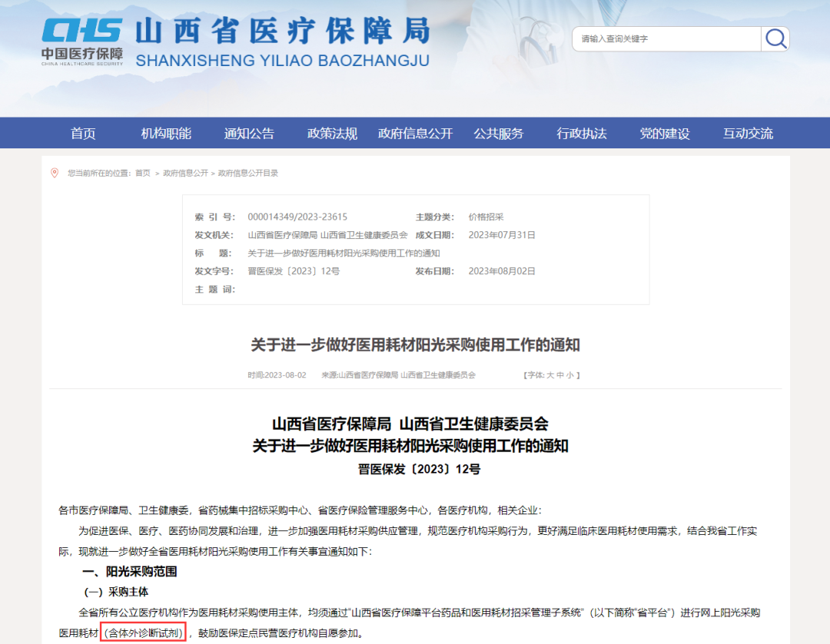Set font size to 大 (large)
This screenshot has width=830, height=644.
[x=549, y=375]
